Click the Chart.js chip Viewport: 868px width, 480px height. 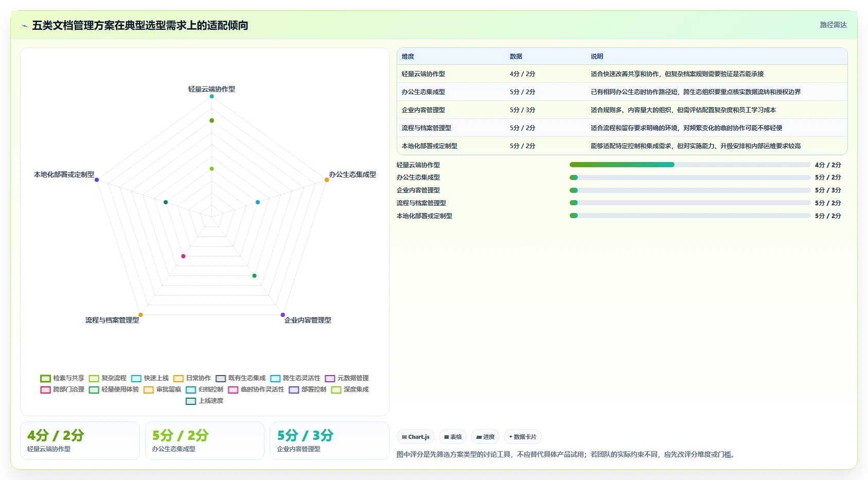click(x=416, y=437)
